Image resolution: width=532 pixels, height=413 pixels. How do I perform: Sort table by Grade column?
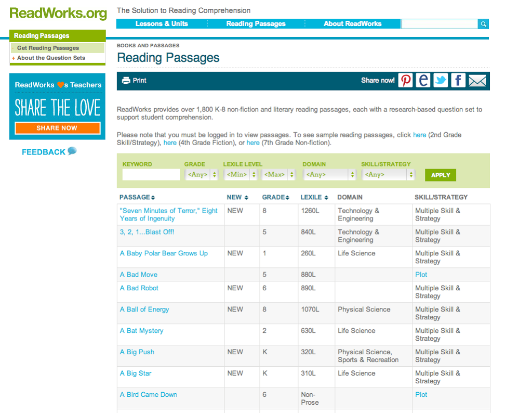(275, 197)
